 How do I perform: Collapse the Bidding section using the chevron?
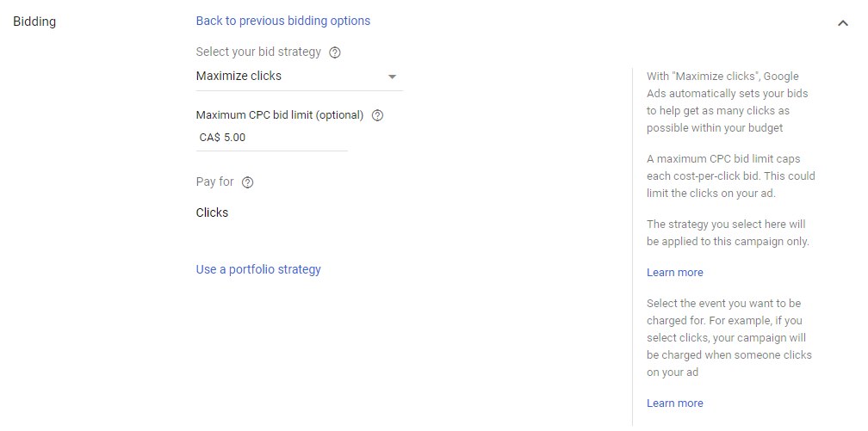pos(843,23)
